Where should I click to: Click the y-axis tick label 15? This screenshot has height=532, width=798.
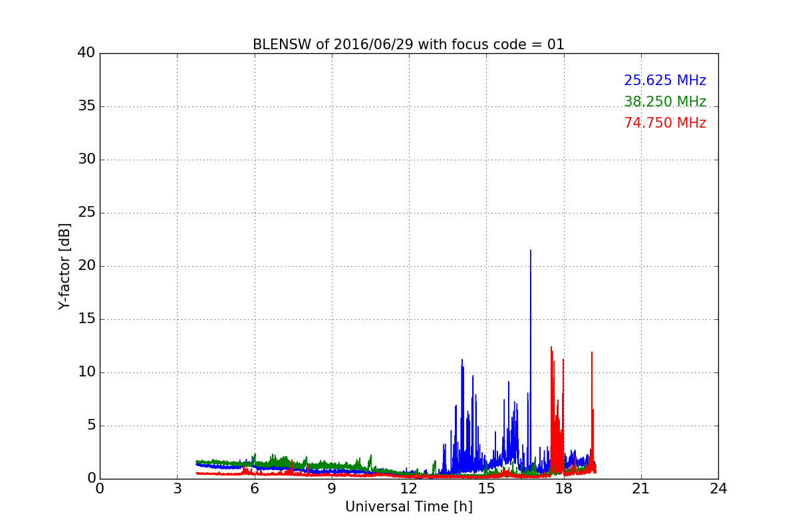click(86, 319)
